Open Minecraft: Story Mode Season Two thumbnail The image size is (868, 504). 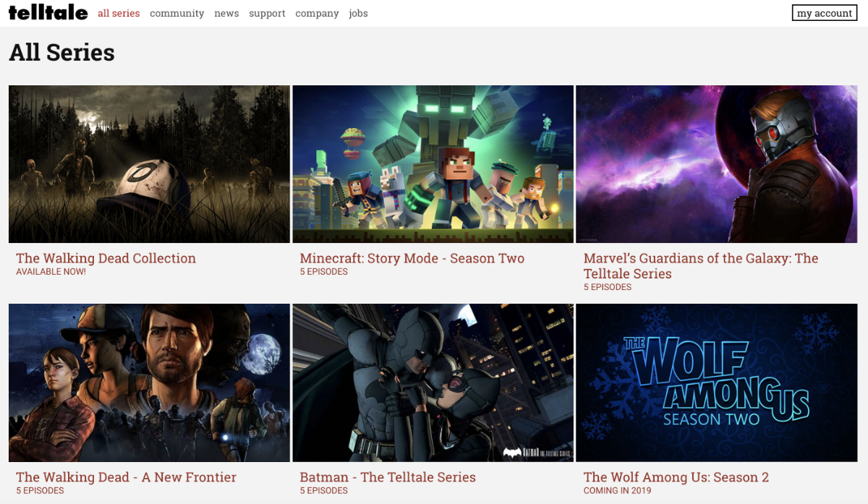point(433,164)
